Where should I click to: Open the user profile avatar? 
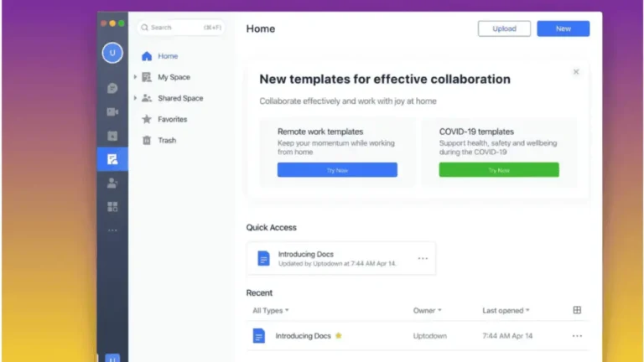(x=112, y=53)
